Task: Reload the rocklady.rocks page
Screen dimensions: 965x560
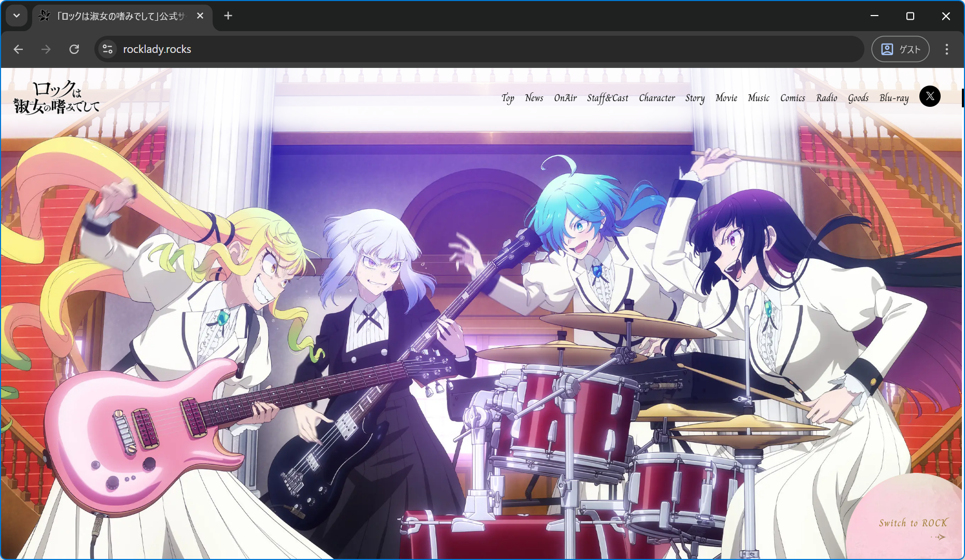Action: [74, 49]
